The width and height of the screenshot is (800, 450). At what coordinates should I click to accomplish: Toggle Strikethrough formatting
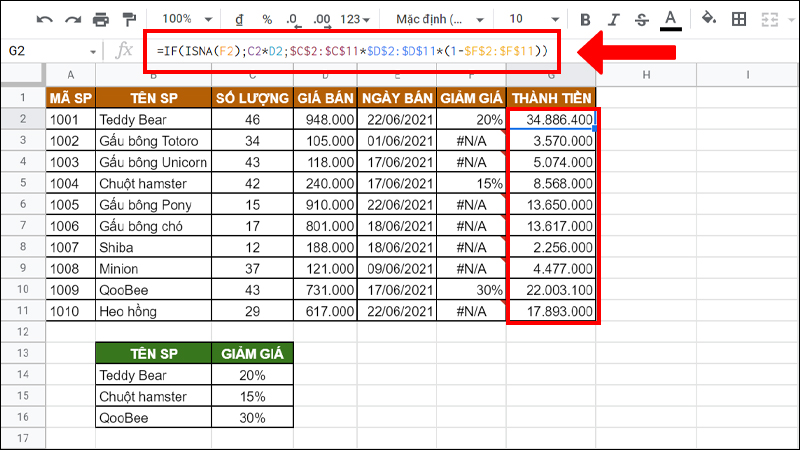tap(641, 19)
